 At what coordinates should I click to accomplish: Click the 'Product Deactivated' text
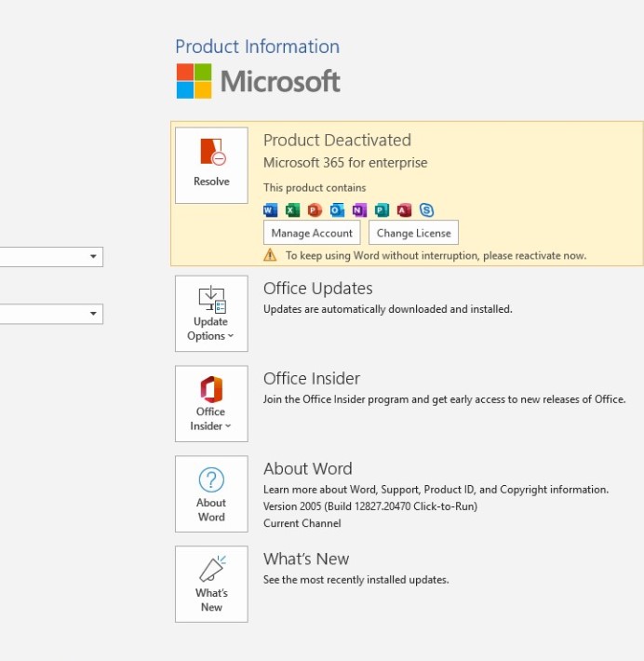tap(337, 141)
